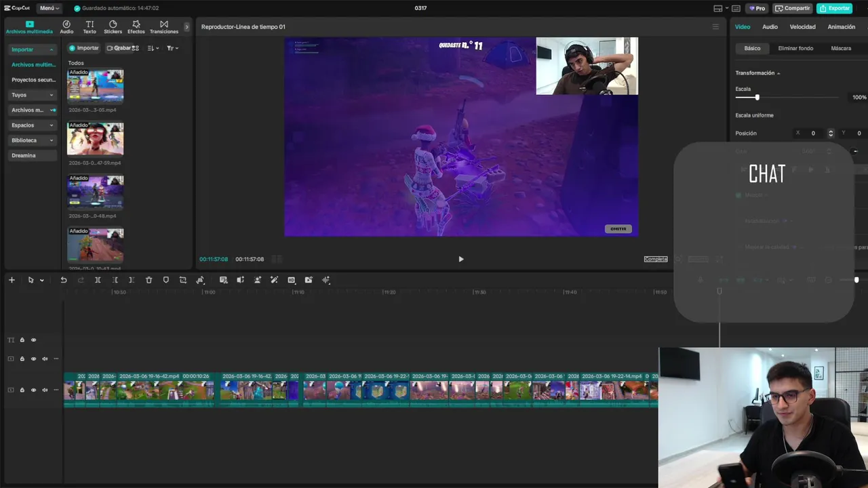868x488 pixels.
Task: Collapse the Transformación section
Action: pos(778,73)
